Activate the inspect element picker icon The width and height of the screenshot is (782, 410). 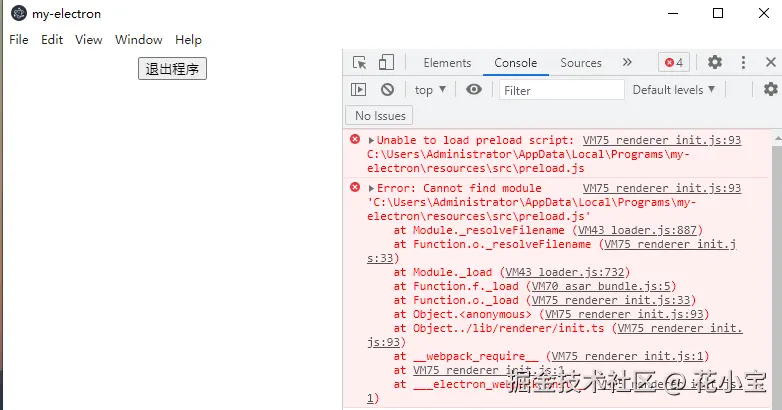click(x=360, y=63)
